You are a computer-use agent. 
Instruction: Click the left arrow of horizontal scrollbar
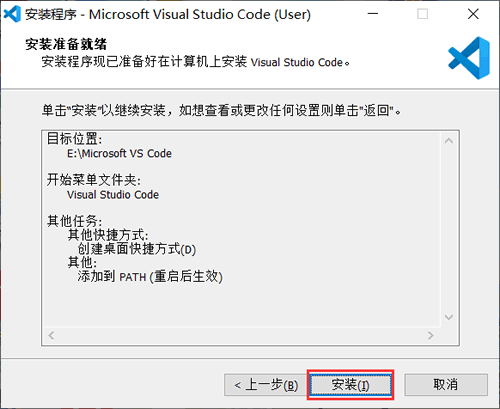coord(51,335)
